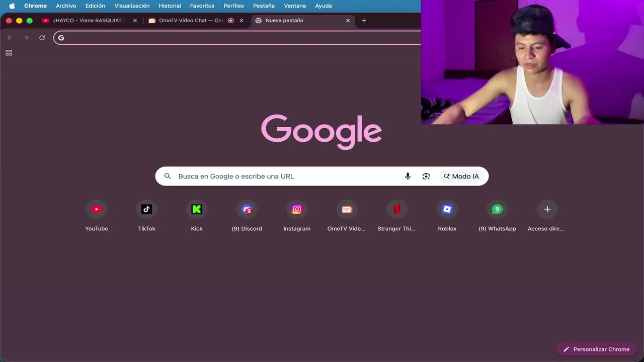Open the Instagram shortcut tile
The width and height of the screenshot is (644, 362).
[x=297, y=217]
